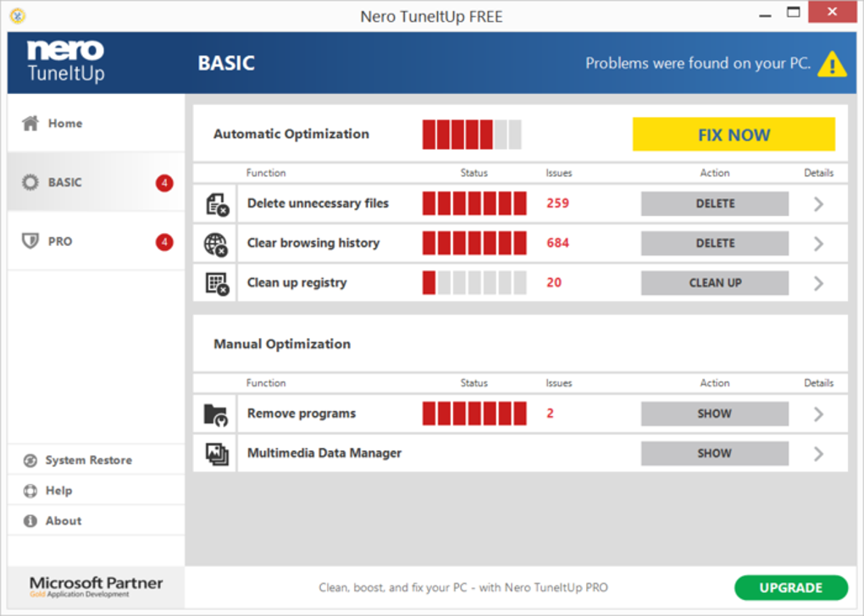Click the Delete unnecessary files icon
Screen dimensions: 864x616
pyautogui.click(x=216, y=204)
